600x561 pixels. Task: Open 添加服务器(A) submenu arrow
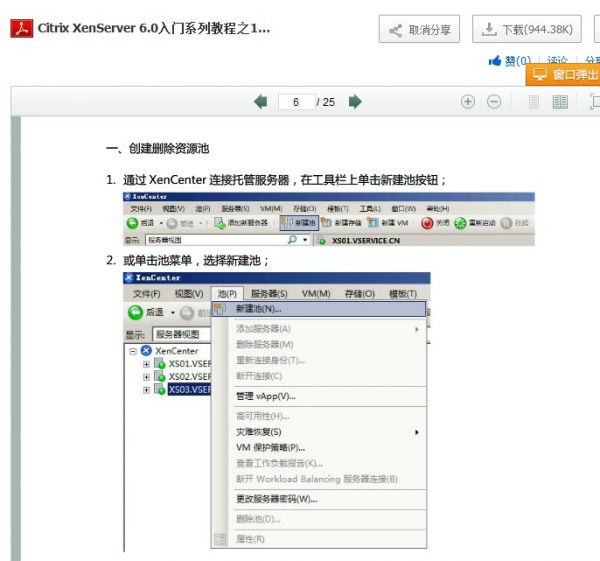417,329
